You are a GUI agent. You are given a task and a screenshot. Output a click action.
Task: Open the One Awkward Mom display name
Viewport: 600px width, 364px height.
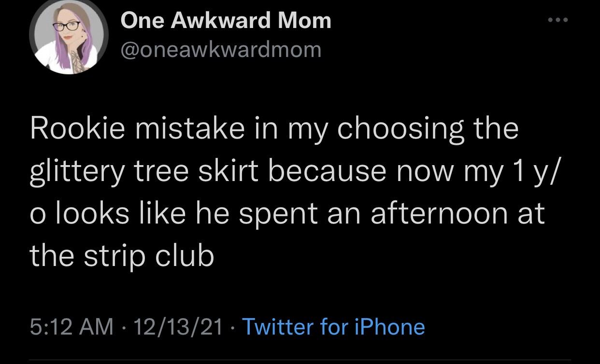point(226,21)
